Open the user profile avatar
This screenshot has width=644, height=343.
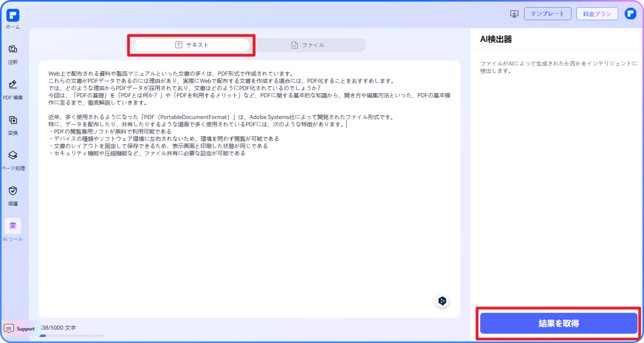click(x=630, y=14)
